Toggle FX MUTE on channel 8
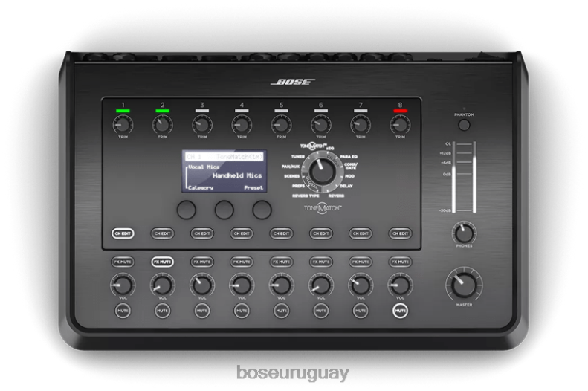The width and height of the screenshot is (588, 391). point(400,262)
